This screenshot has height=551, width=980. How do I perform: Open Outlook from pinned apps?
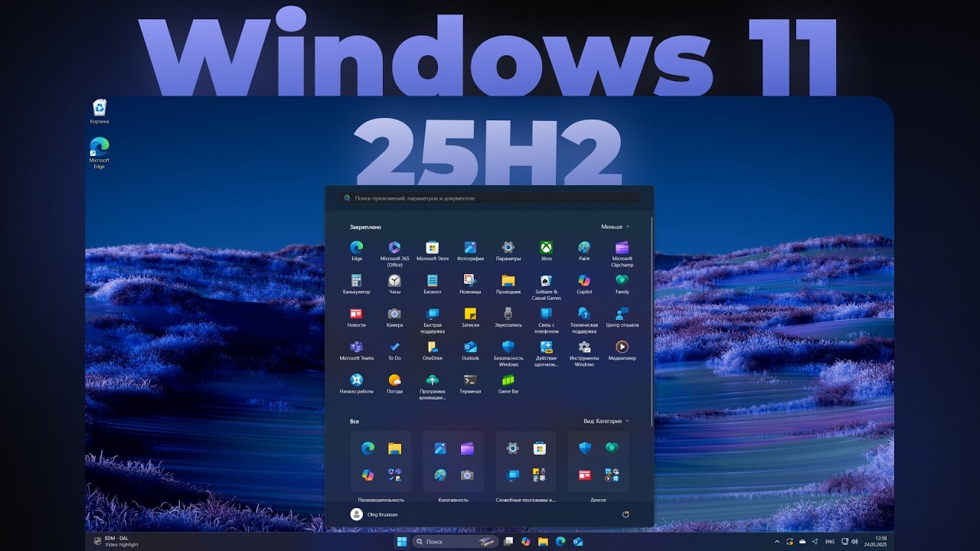click(x=470, y=350)
